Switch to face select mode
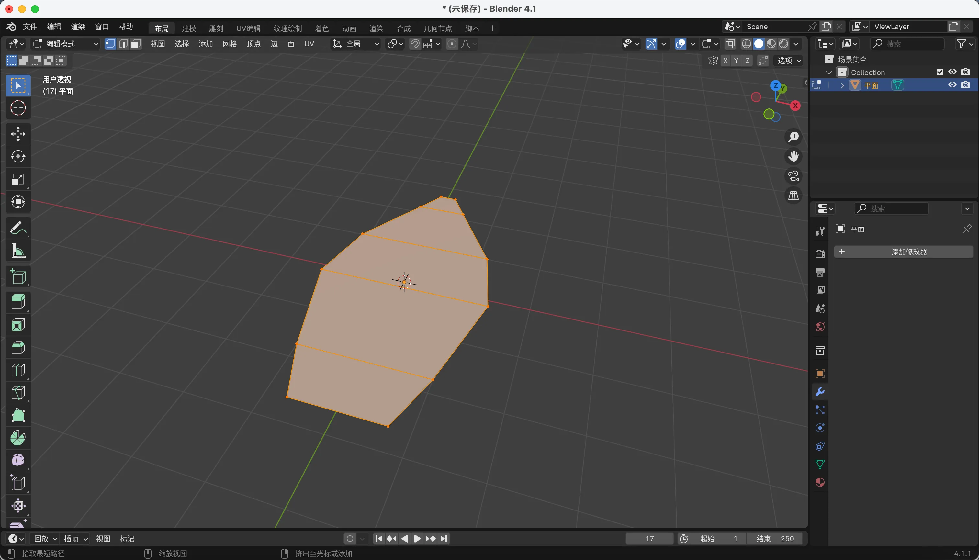The width and height of the screenshot is (979, 560). click(135, 44)
